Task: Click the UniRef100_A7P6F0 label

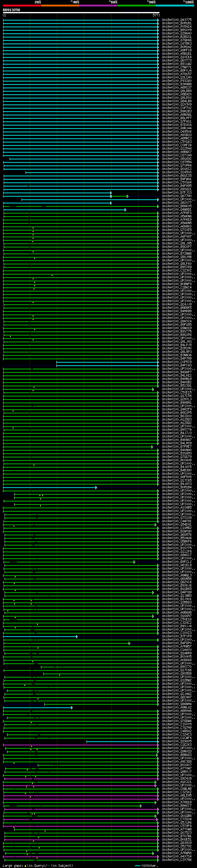Action: point(177,213)
